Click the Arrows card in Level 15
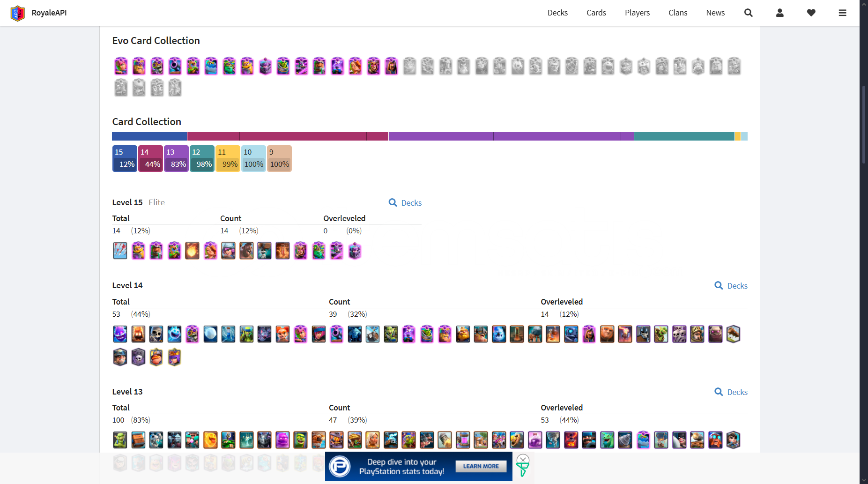Image resolution: width=868 pixels, height=484 pixels. pyautogui.click(x=120, y=251)
